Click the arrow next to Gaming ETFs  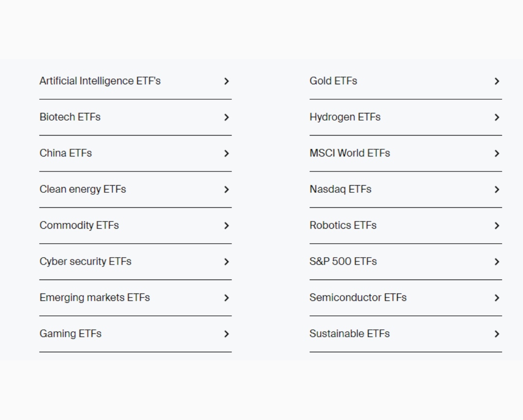click(227, 334)
